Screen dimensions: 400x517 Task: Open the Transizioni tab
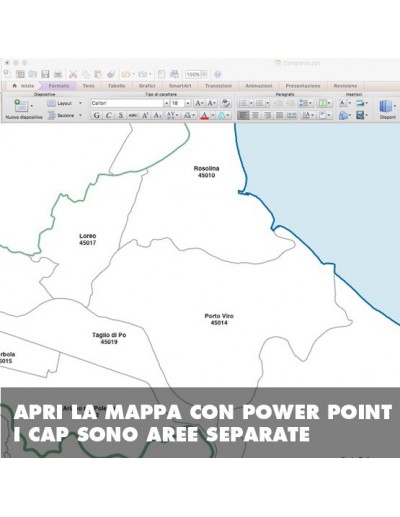coord(218,86)
